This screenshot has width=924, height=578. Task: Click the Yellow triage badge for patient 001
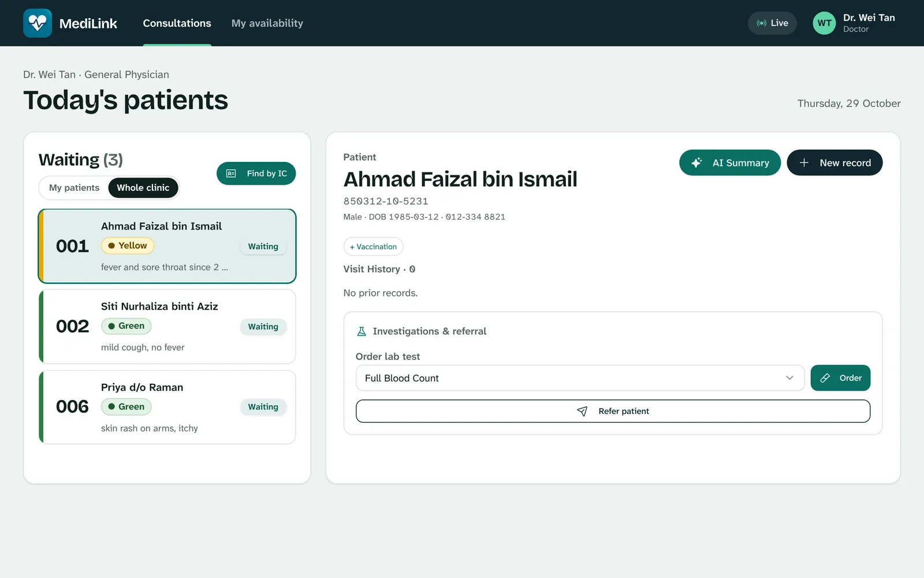click(x=128, y=246)
